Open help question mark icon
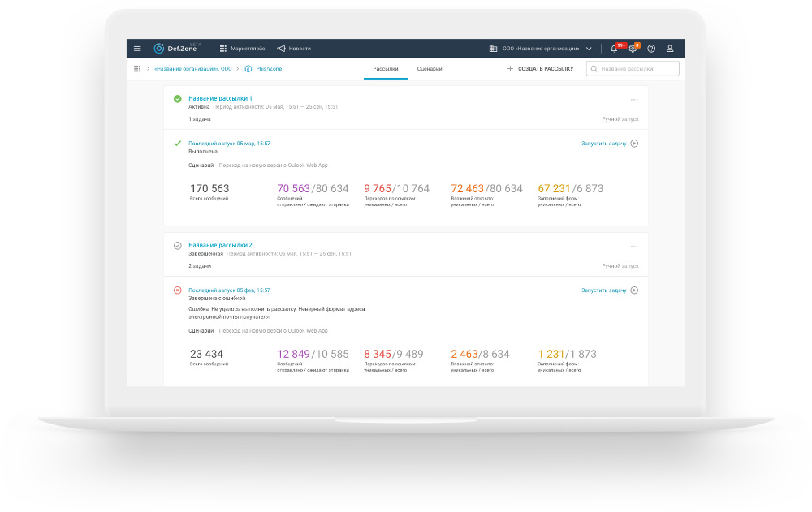Viewport: 812px width, 512px height. [x=651, y=49]
